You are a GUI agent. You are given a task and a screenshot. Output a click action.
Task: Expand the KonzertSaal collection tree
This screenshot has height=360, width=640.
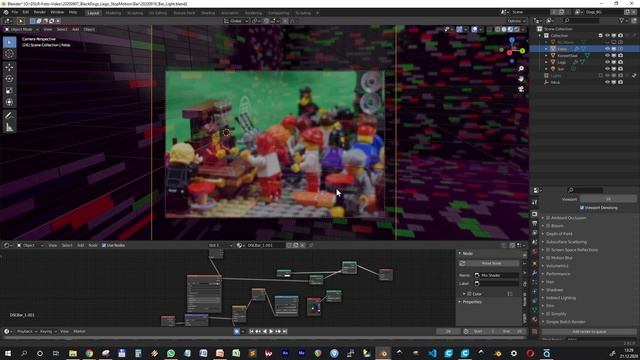(x=546, y=56)
